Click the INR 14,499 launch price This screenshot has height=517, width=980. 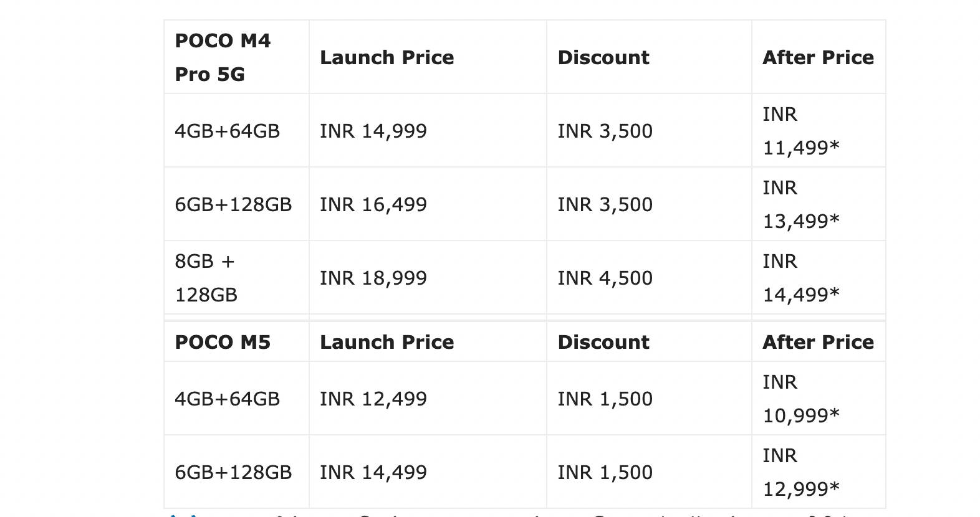pyautogui.click(x=373, y=472)
